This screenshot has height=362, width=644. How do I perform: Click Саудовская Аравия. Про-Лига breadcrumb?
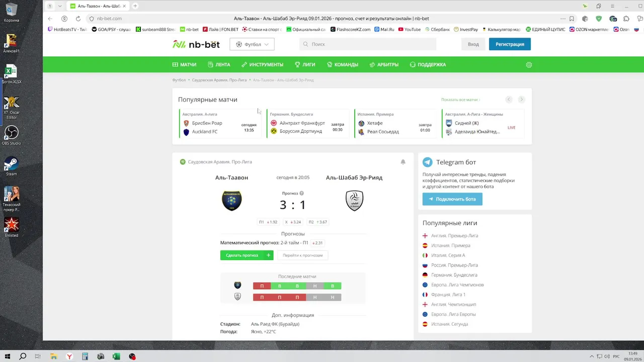(219, 80)
